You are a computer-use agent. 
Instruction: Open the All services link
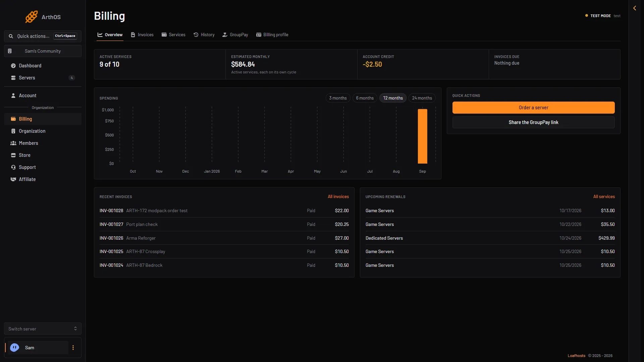pos(604,197)
